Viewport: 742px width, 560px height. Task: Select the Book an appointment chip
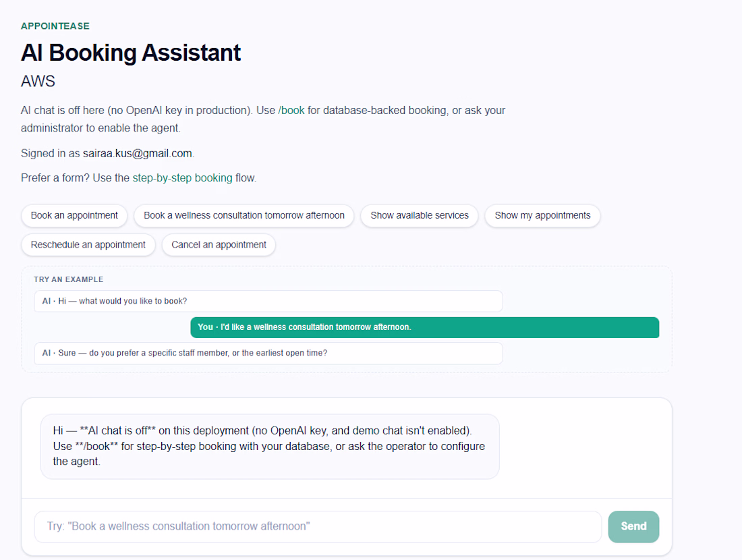tap(74, 215)
